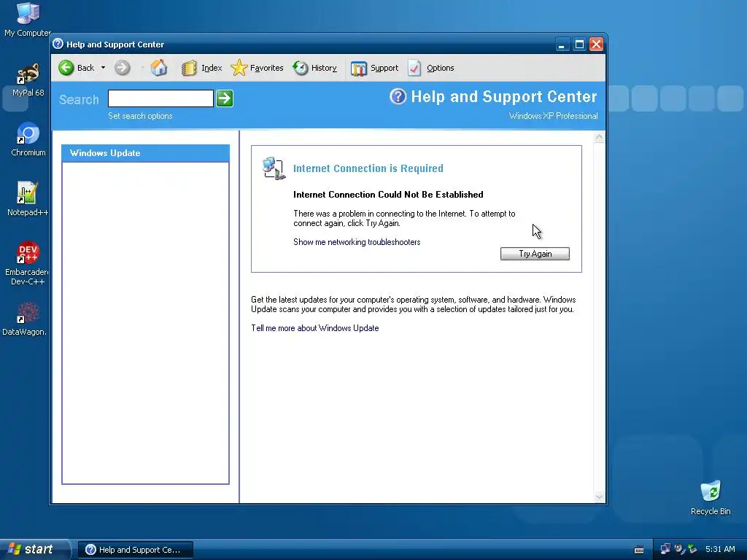Image resolution: width=747 pixels, height=560 pixels.
Task: Click the safely remove hardware tray icon
Action: click(692, 549)
